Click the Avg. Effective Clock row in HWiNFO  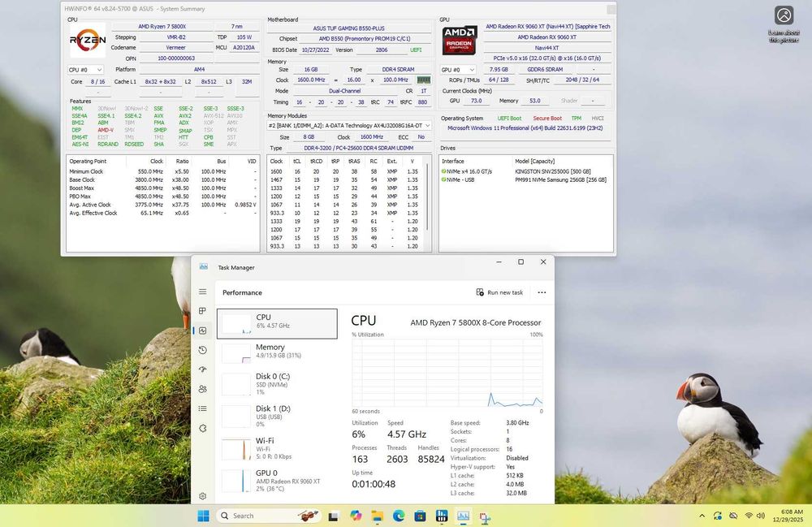click(x=162, y=213)
